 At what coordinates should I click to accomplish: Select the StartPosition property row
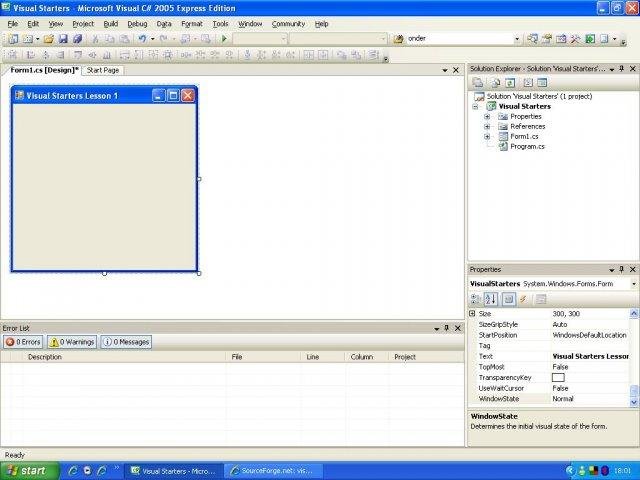(x=549, y=335)
